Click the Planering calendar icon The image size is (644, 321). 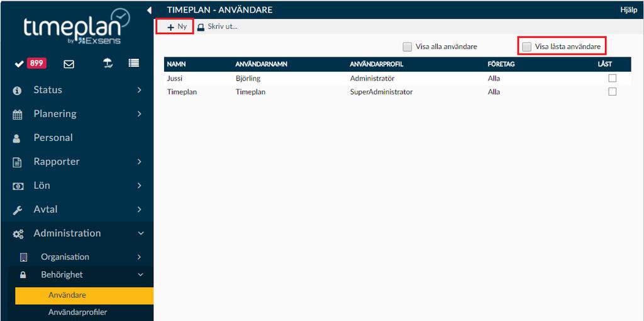coord(17,115)
